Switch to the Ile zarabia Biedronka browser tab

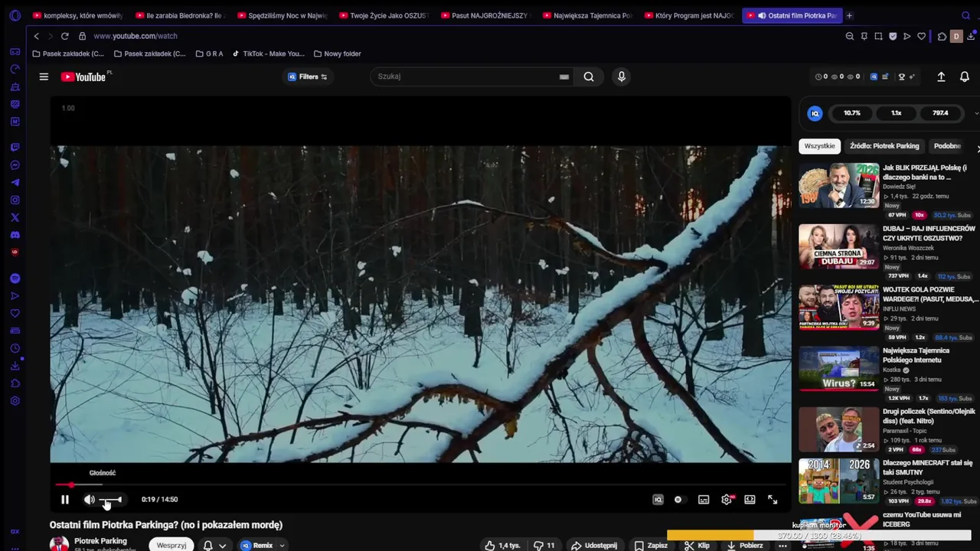(x=178, y=15)
